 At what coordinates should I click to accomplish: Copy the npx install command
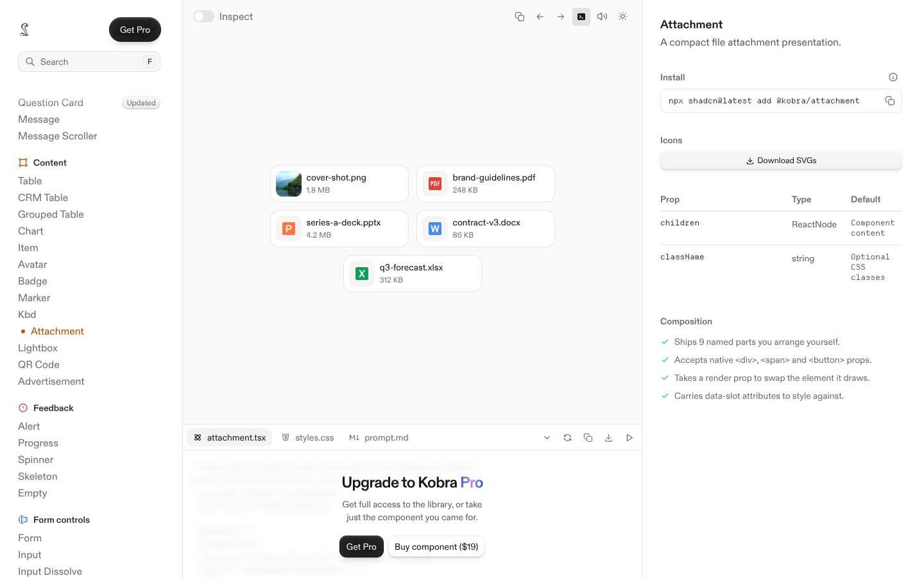pyautogui.click(x=890, y=101)
